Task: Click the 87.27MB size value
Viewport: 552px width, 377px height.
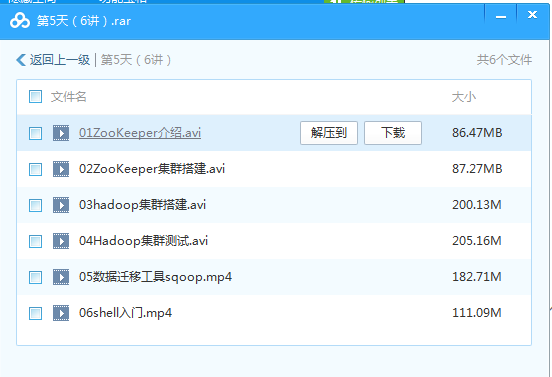Action: point(477,169)
